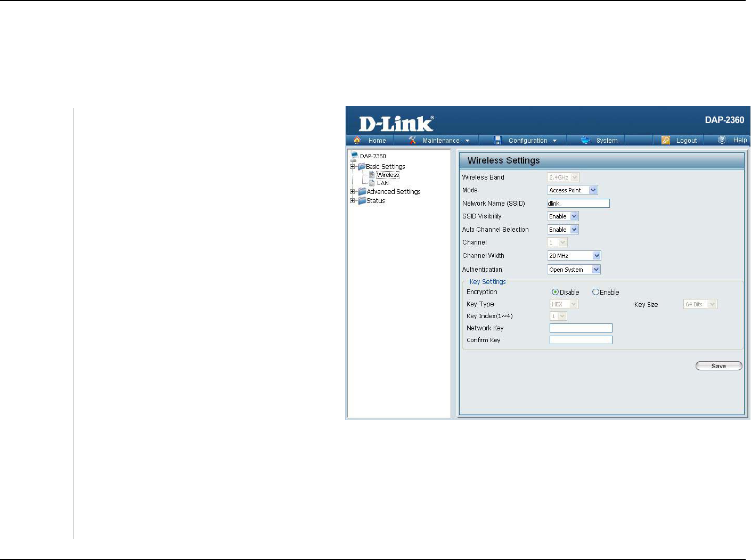Open the Wireless Band dropdown
Viewport: 751px width, 560px height.
point(564,177)
